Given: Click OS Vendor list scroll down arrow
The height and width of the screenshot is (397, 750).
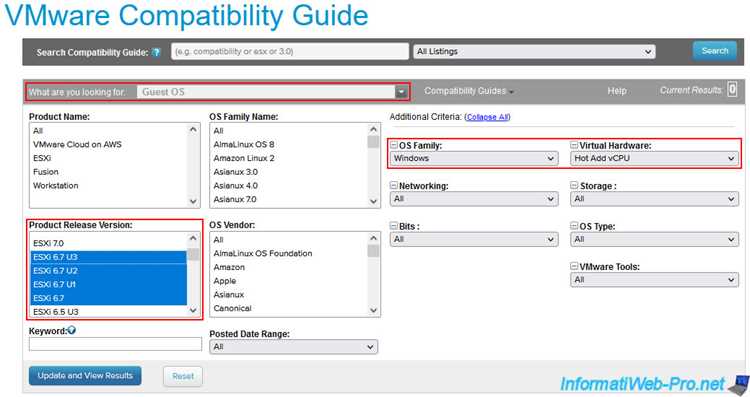Looking at the screenshot, I should pos(374,310).
